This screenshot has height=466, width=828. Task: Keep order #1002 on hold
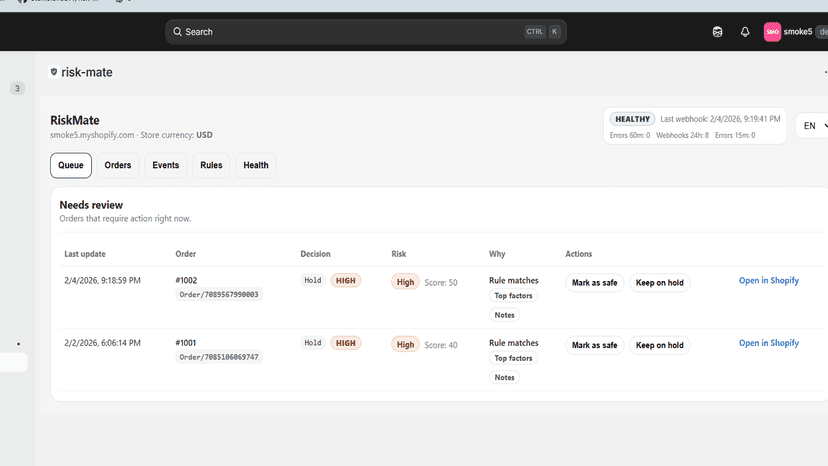tap(660, 283)
